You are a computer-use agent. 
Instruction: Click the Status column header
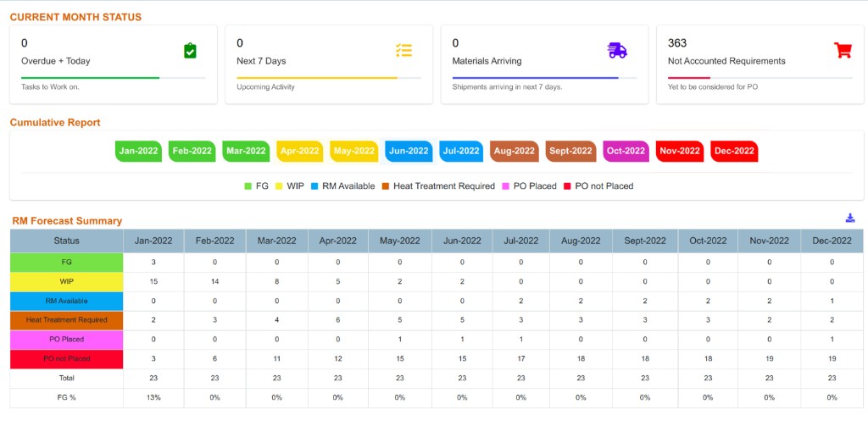tap(66, 241)
